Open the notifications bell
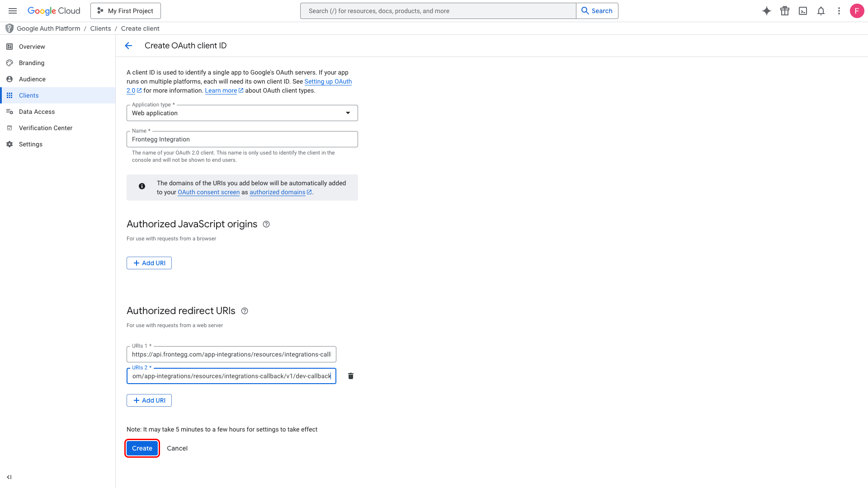 pyautogui.click(x=821, y=11)
